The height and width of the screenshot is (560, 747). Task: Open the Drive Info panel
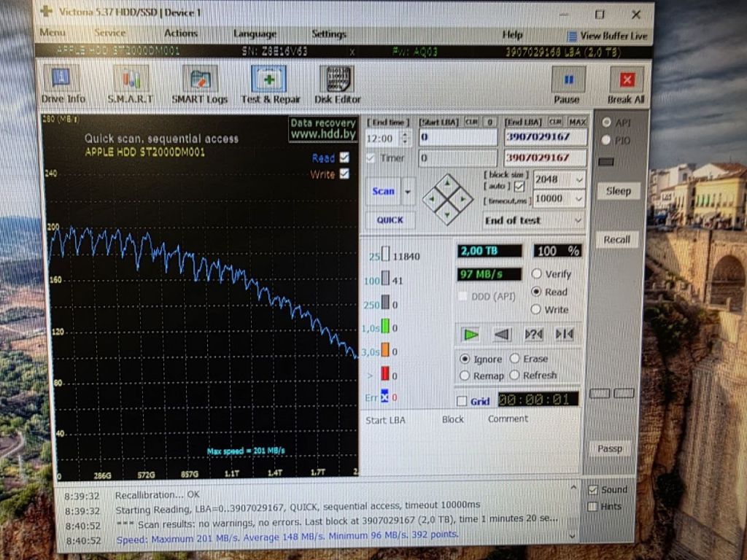(63, 85)
